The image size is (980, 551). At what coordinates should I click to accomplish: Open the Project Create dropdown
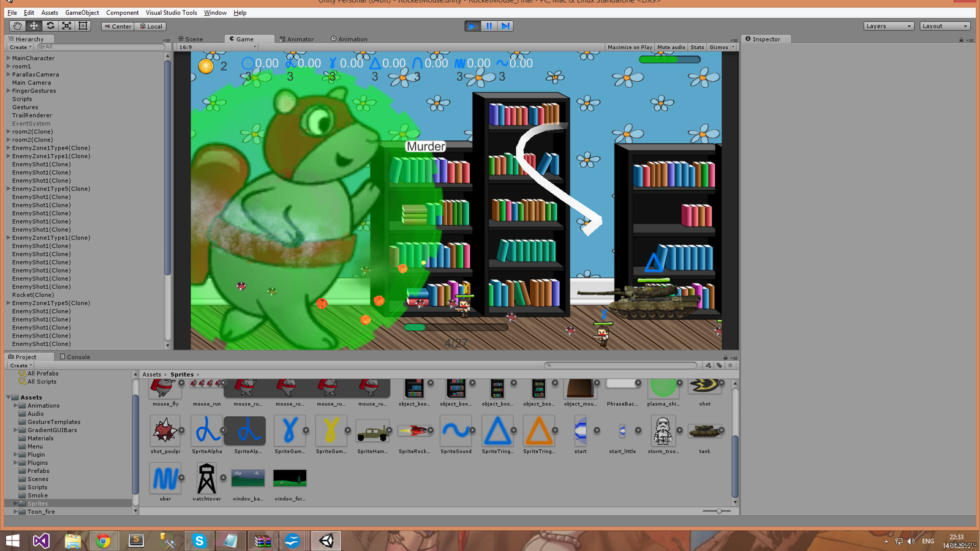tap(20, 365)
